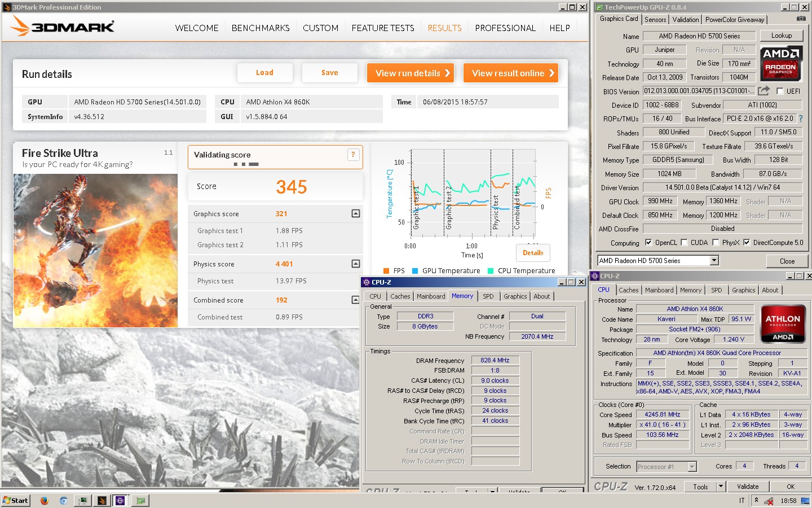Toggle the PhysX checkbox
Viewport: 812px width, 508px height.
click(x=716, y=243)
